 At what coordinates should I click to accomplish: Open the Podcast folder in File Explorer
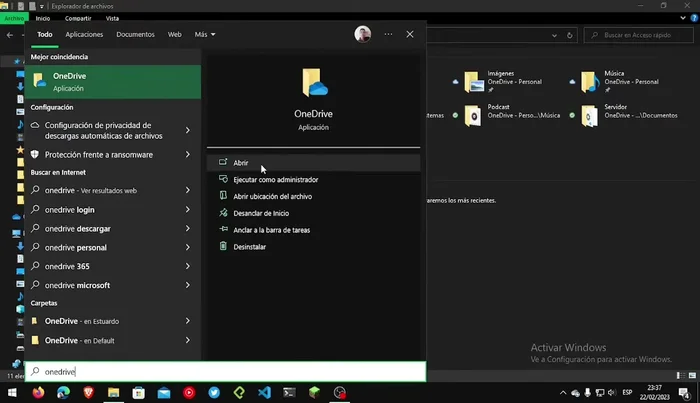pos(507,115)
